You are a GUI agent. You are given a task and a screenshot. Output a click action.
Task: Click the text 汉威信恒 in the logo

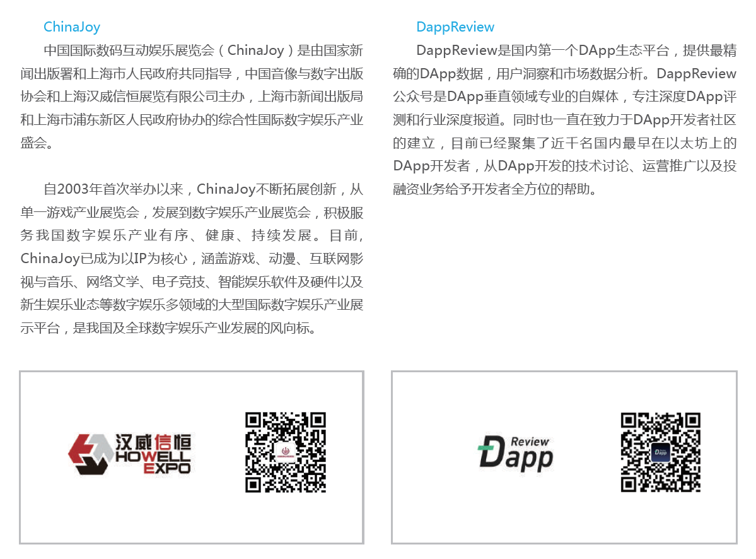click(x=153, y=442)
